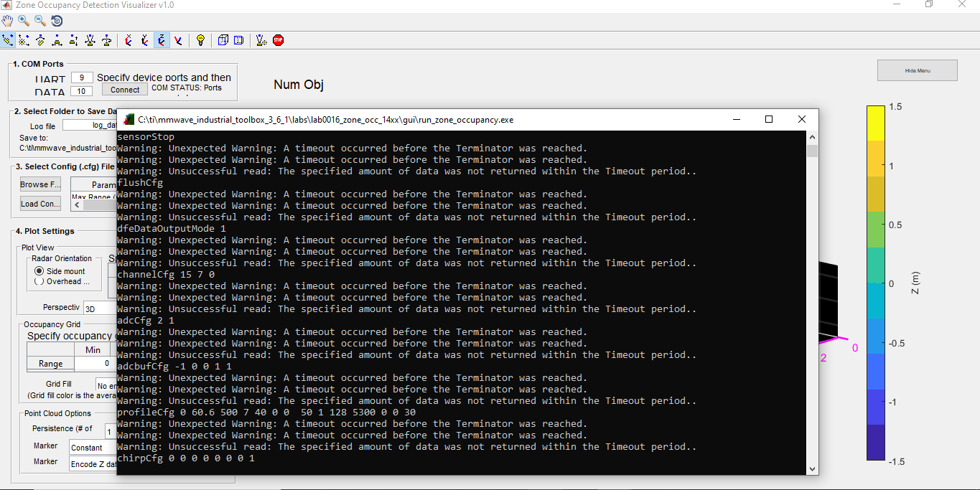
Task: Open the Perspective 3D dropdown
Action: click(99, 308)
